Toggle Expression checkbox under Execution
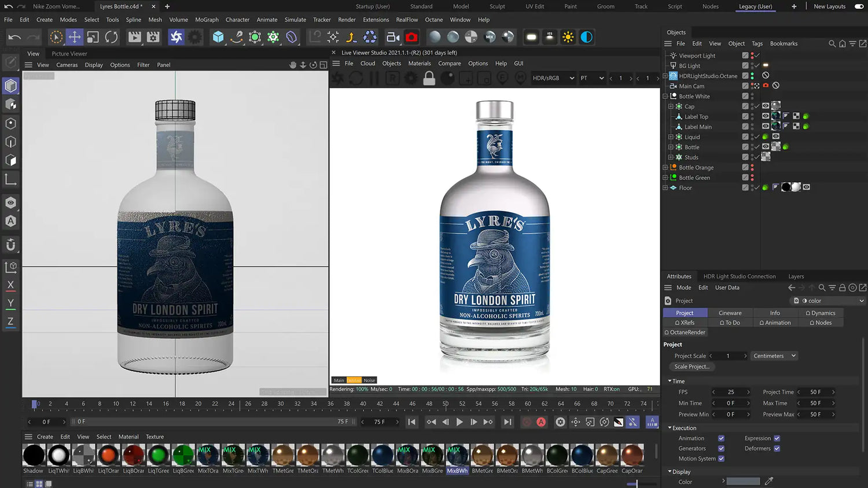Viewport: 868px width, 488px height. coord(777,438)
